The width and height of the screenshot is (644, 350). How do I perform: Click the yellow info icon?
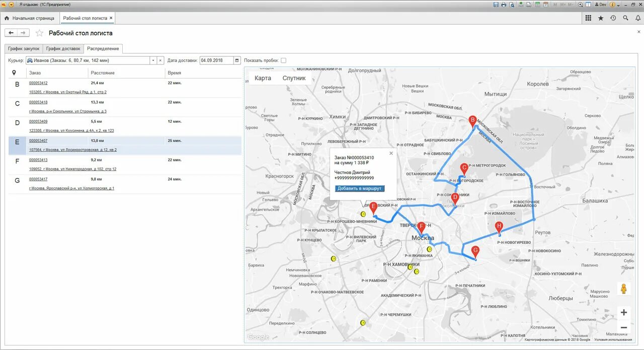click(x=612, y=5)
